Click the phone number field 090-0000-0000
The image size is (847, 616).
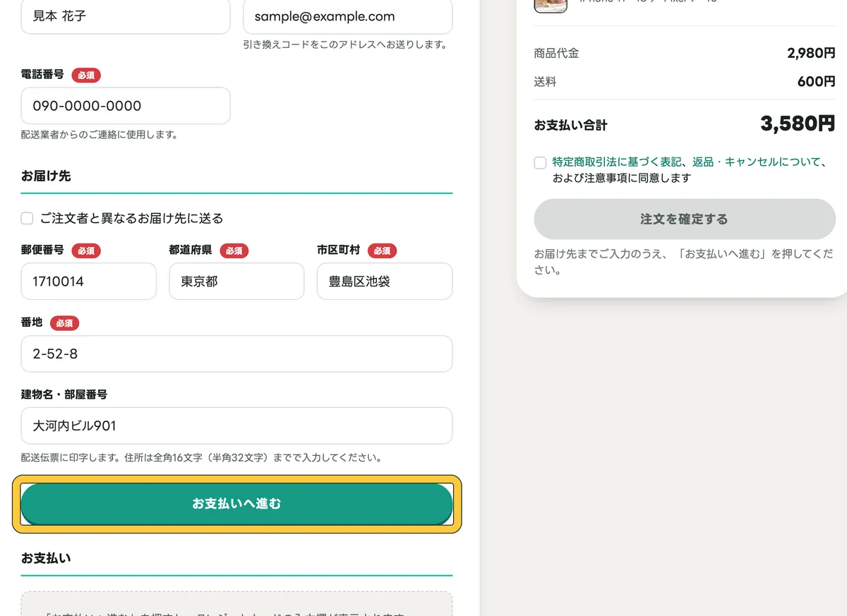(x=126, y=106)
